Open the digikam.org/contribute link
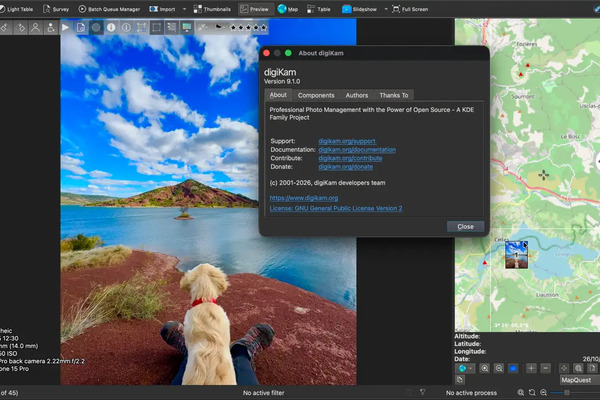 pyautogui.click(x=350, y=158)
